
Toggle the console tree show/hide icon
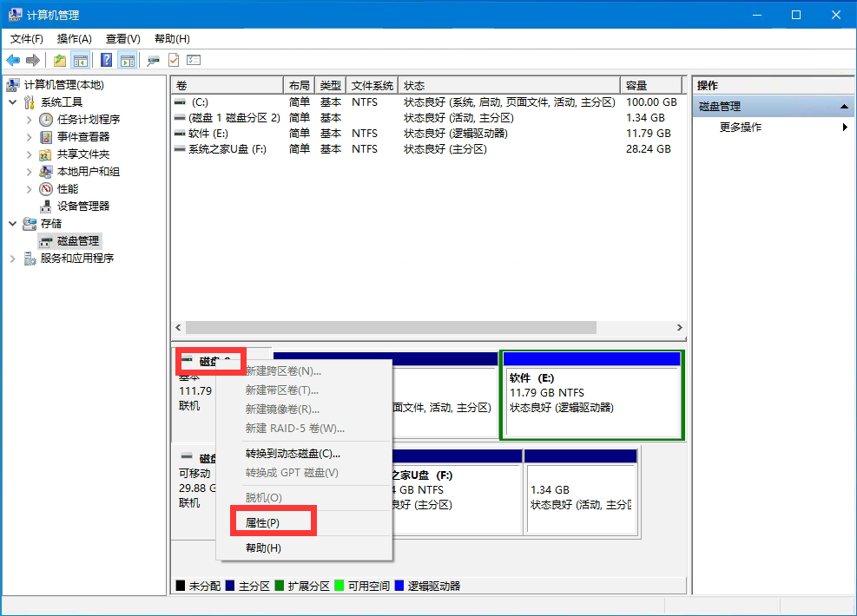point(82,59)
